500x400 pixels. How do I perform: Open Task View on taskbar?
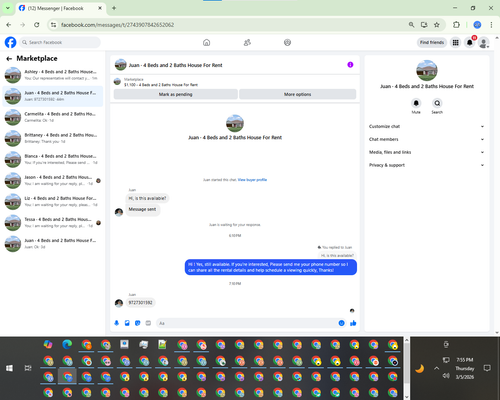click(28, 368)
